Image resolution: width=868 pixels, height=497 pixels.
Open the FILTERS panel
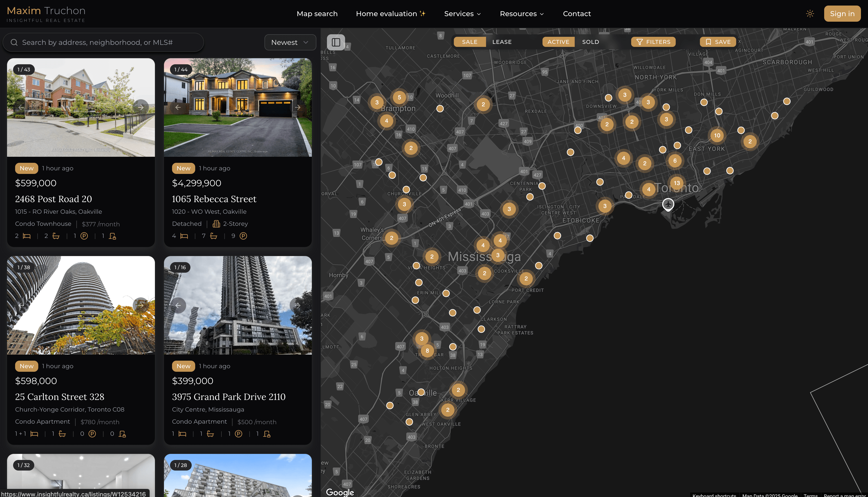tap(653, 42)
